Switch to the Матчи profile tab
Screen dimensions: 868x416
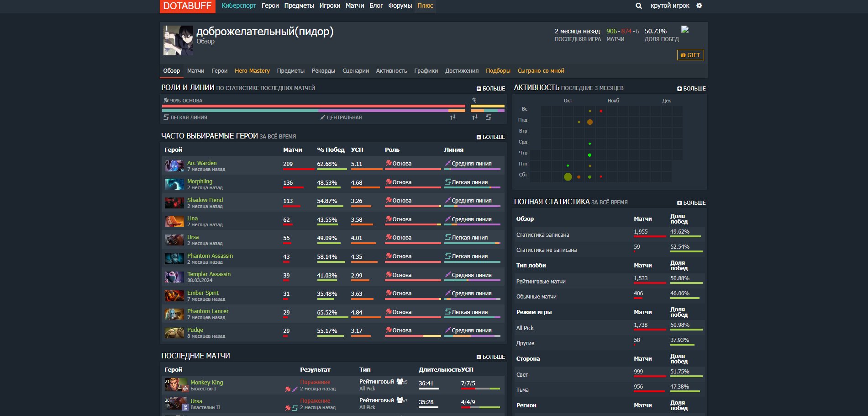195,71
